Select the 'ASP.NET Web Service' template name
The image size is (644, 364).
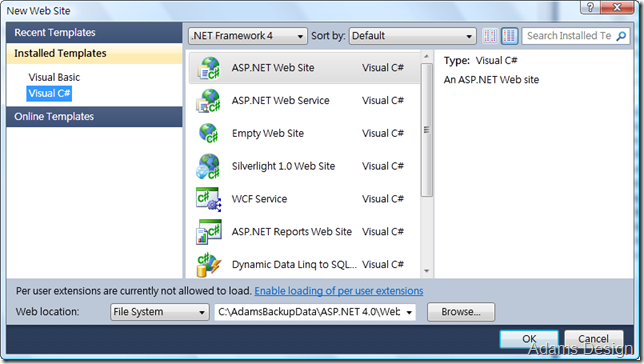[x=281, y=101]
